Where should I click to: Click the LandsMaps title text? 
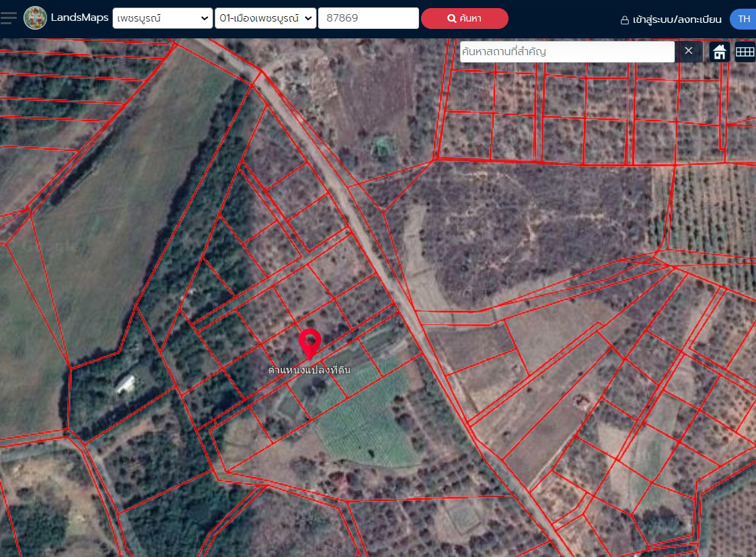click(79, 17)
